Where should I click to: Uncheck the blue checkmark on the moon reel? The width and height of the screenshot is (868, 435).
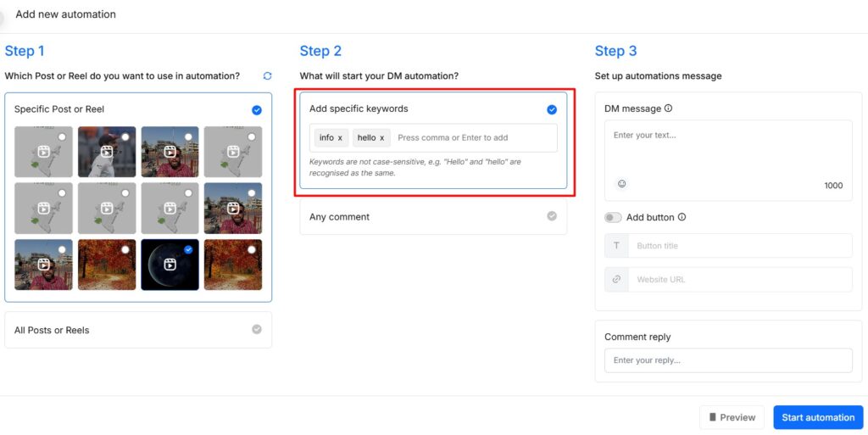click(189, 249)
